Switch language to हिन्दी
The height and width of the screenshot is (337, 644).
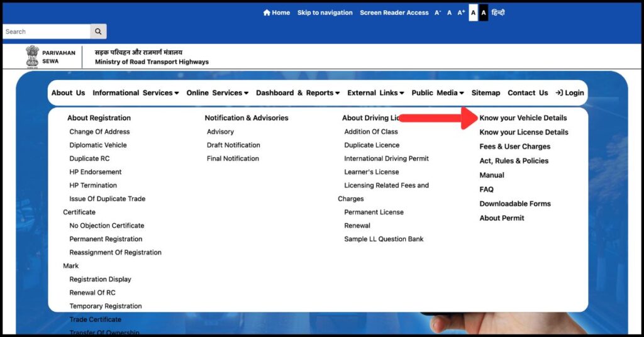pyautogui.click(x=498, y=13)
